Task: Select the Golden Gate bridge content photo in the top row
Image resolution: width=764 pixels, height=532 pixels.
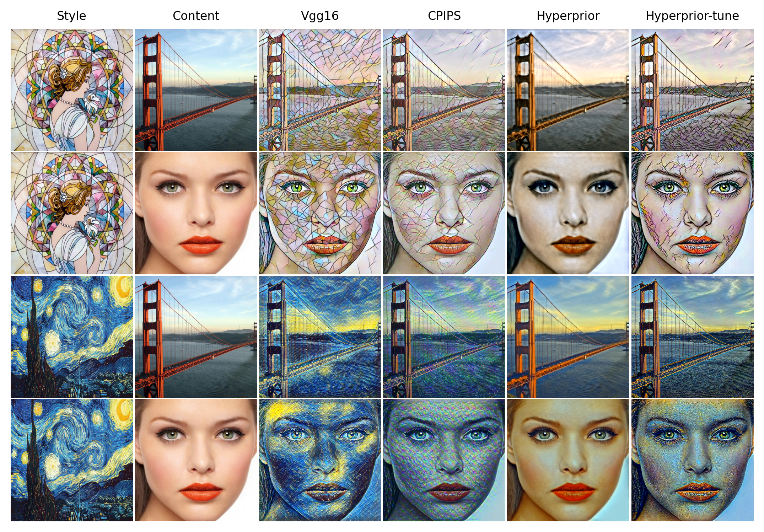Action: [x=196, y=90]
